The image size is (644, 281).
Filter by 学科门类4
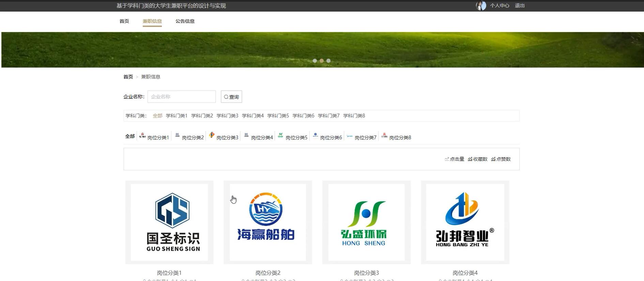click(253, 116)
